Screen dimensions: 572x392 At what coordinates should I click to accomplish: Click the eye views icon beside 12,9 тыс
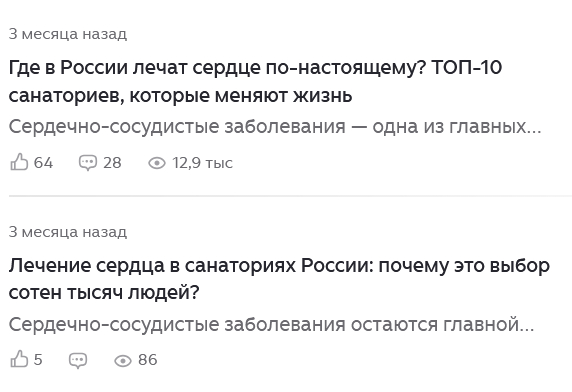click(x=157, y=163)
